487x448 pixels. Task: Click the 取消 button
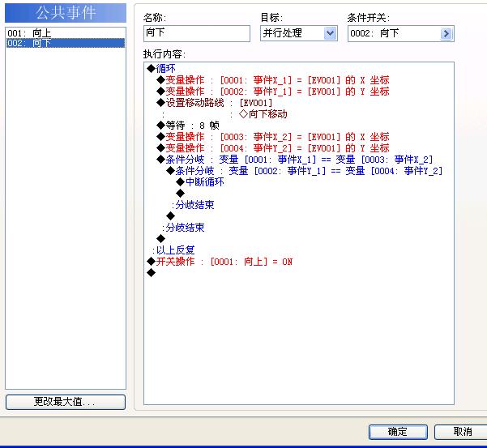pyautogui.click(x=462, y=432)
